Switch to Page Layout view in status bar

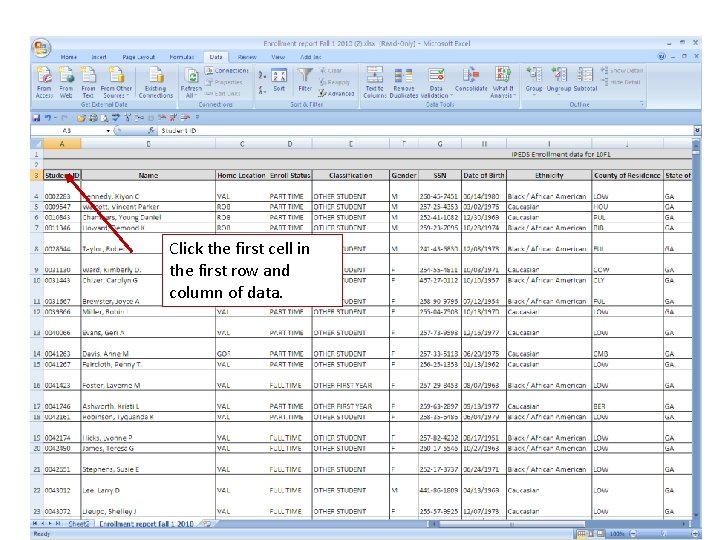click(x=591, y=534)
